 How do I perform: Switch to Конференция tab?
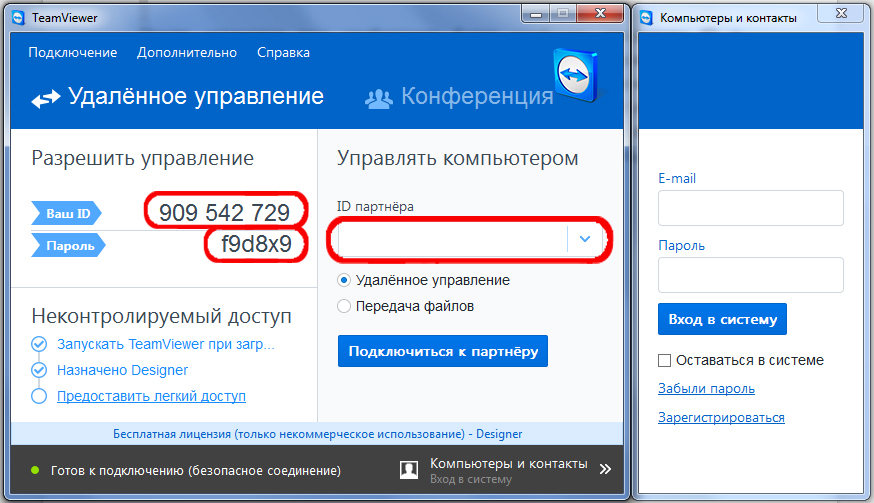(x=459, y=97)
